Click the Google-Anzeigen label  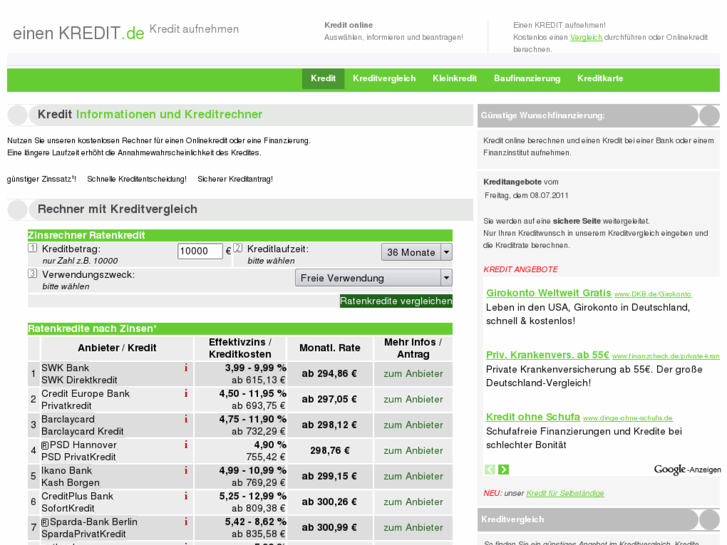[x=687, y=469]
